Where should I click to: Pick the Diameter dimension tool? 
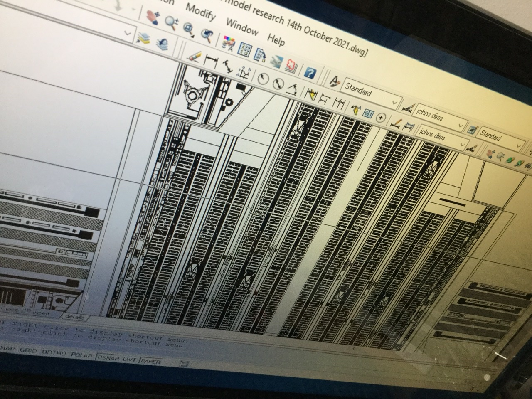[x=278, y=84]
